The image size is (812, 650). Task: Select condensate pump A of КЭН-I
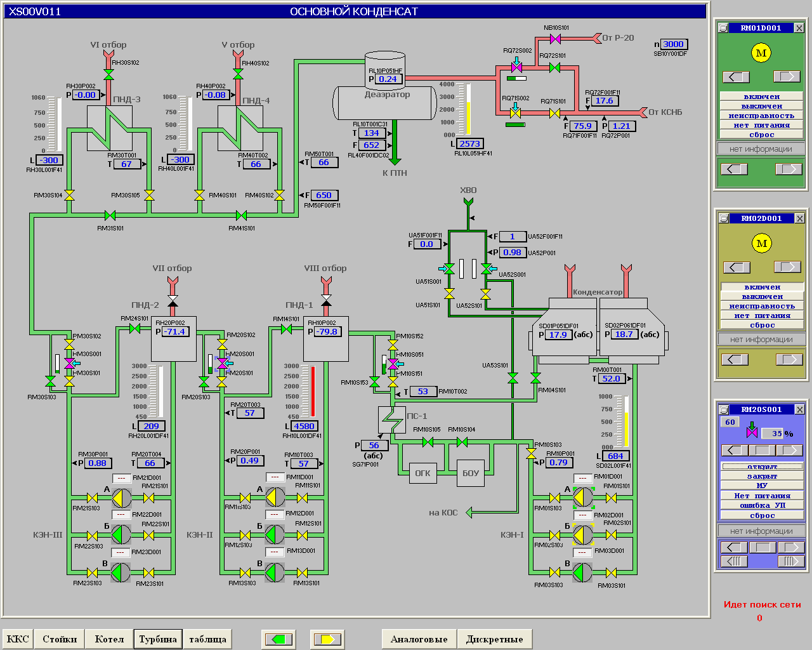pos(583,497)
